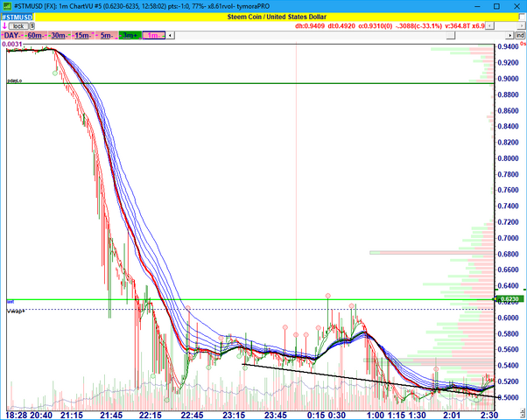This screenshot has width=527, height=420.
Task: Click the o:0.9310(0) open value
Action: coord(376,26)
